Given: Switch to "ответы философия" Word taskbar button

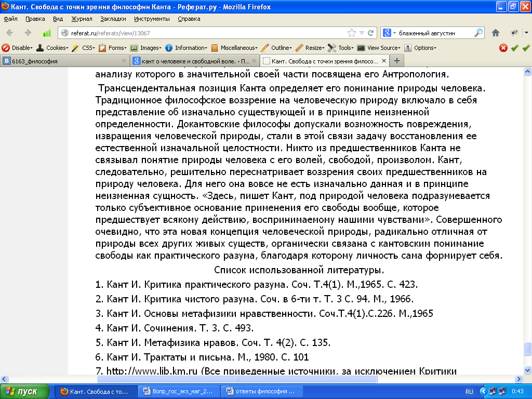Looking at the screenshot, I should point(262,391).
